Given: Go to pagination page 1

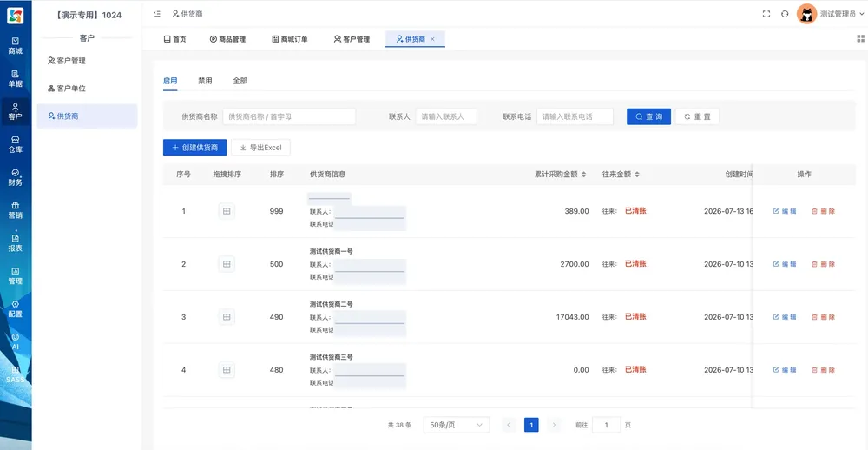Looking at the screenshot, I should [x=531, y=425].
